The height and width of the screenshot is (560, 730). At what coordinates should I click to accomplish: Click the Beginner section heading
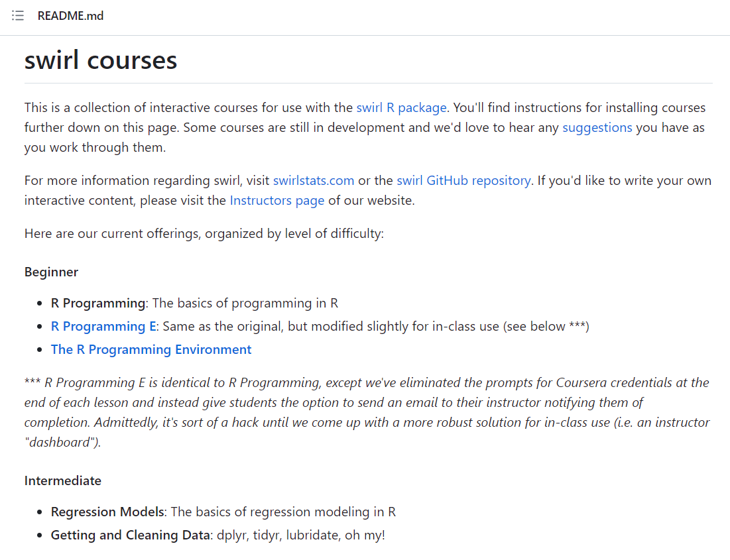click(x=51, y=272)
